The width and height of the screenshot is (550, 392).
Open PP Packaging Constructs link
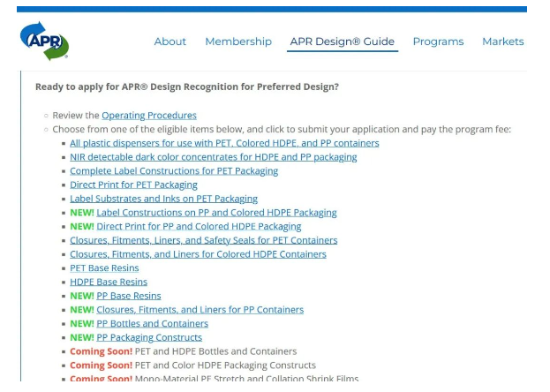click(149, 337)
